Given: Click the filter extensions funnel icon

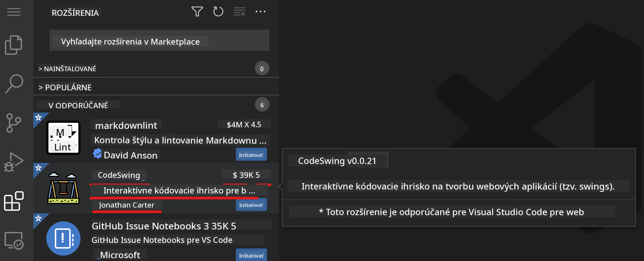Looking at the screenshot, I should click(197, 11).
